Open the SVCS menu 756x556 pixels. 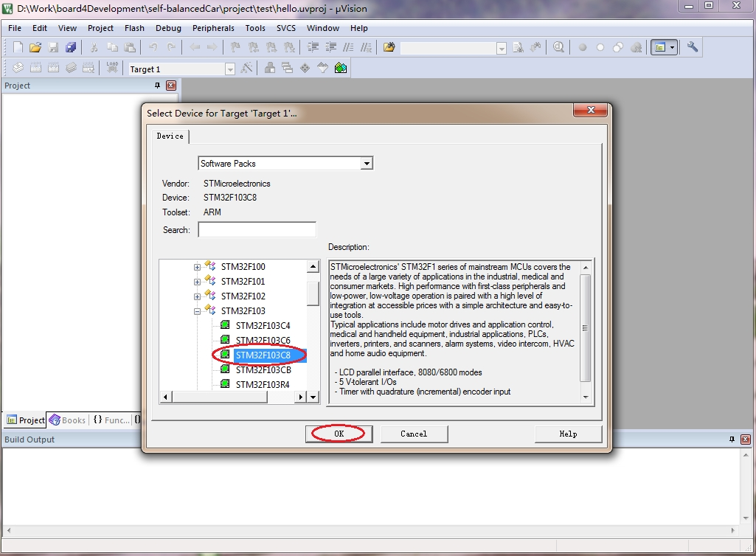click(286, 28)
